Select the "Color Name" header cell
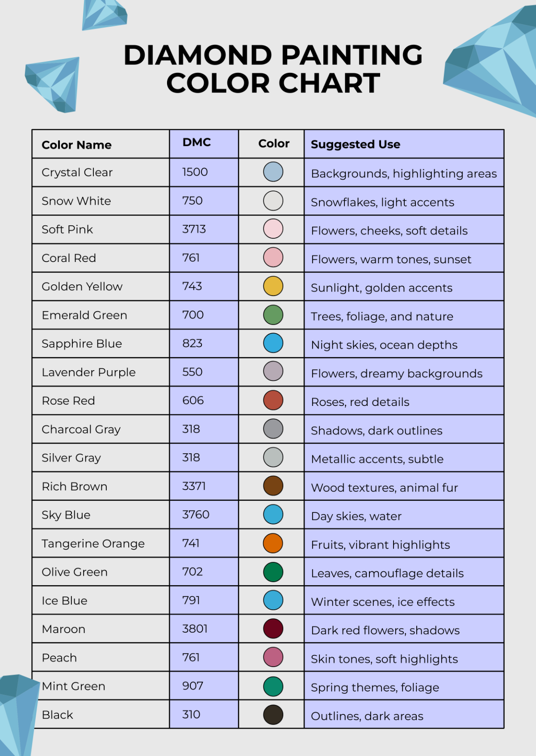The image size is (536, 756). pos(76,145)
